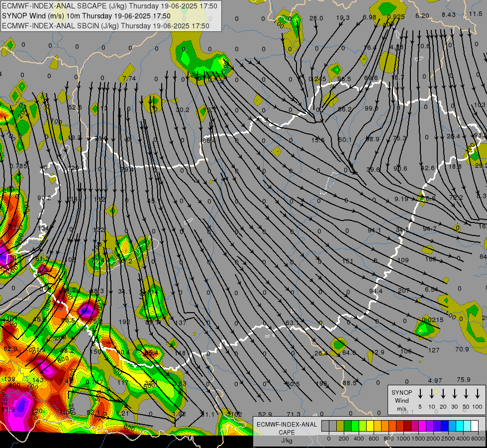This screenshot has width=487, height=448.
Task: Click the map value 25.4
Action: pyautogui.click(x=454, y=136)
